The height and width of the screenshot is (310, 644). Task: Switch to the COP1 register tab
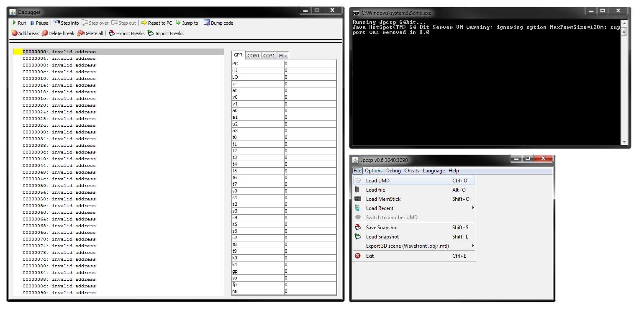click(269, 56)
